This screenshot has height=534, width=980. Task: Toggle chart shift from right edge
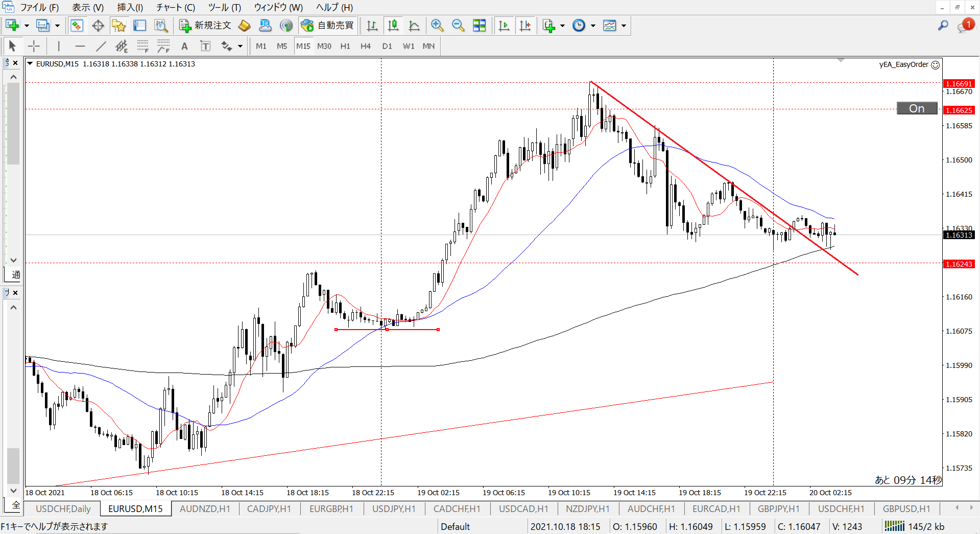[525, 25]
